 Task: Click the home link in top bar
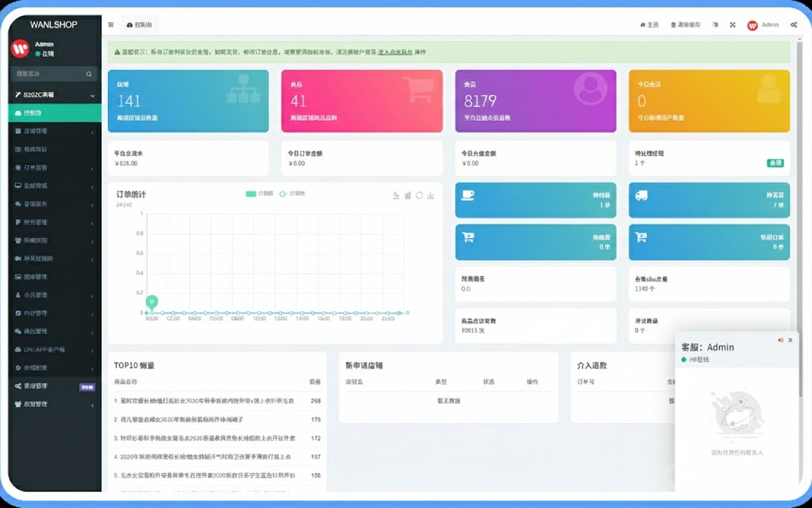point(649,25)
